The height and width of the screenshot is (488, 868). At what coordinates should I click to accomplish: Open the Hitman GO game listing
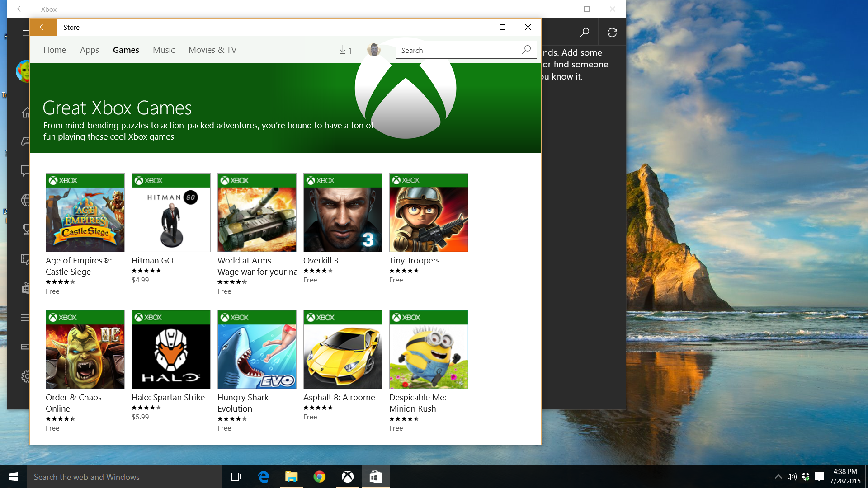click(170, 212)
